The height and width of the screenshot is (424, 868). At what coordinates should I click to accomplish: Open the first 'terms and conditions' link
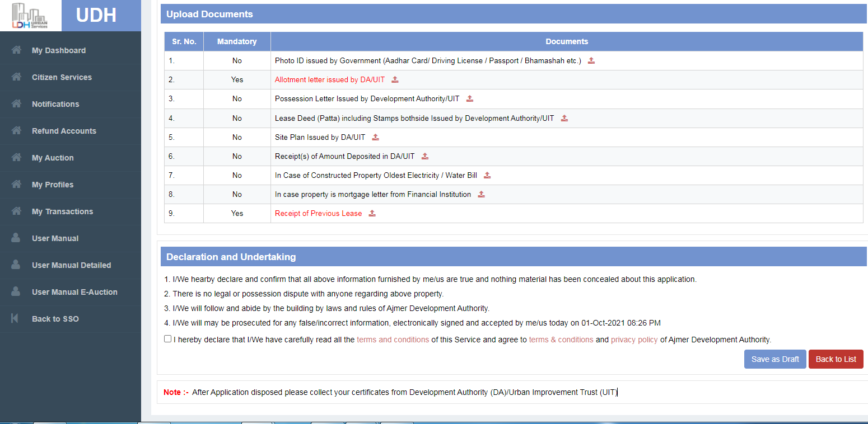coord(393,340)
